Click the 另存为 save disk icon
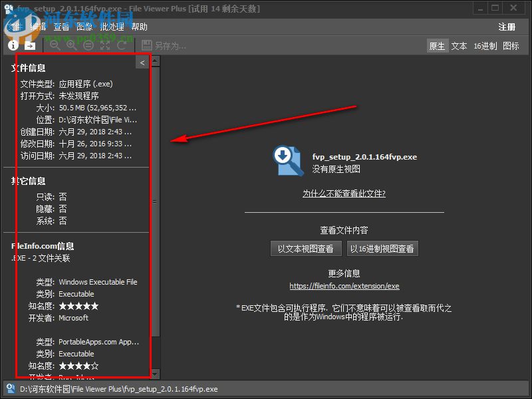This screenshot has height=399, width=532. (x=146, y=45)
